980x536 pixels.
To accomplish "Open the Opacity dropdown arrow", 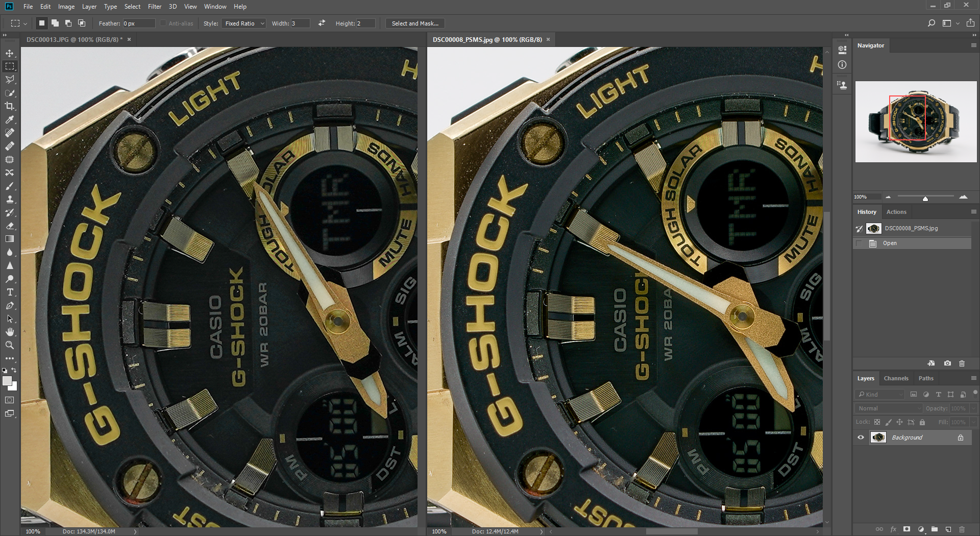I will (973, 408).
